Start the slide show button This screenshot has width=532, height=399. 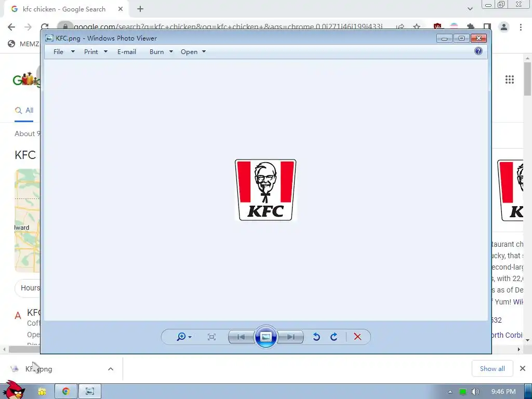pos(265,337)
